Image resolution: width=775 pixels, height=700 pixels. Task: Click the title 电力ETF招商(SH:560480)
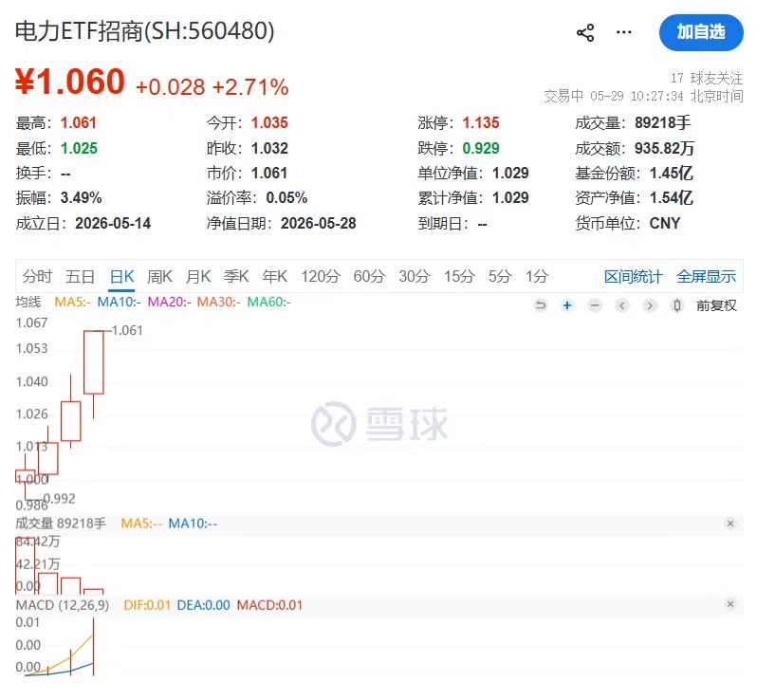(144, 31)
